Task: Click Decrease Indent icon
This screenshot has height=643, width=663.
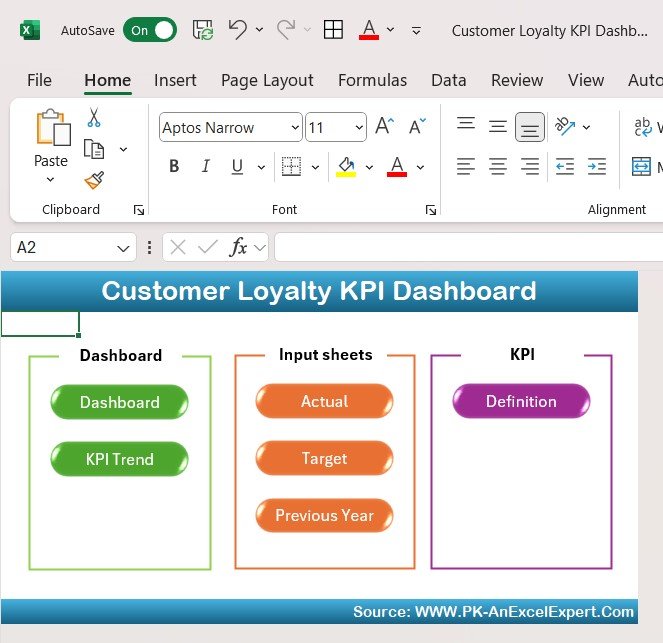Action: [565, 166]
